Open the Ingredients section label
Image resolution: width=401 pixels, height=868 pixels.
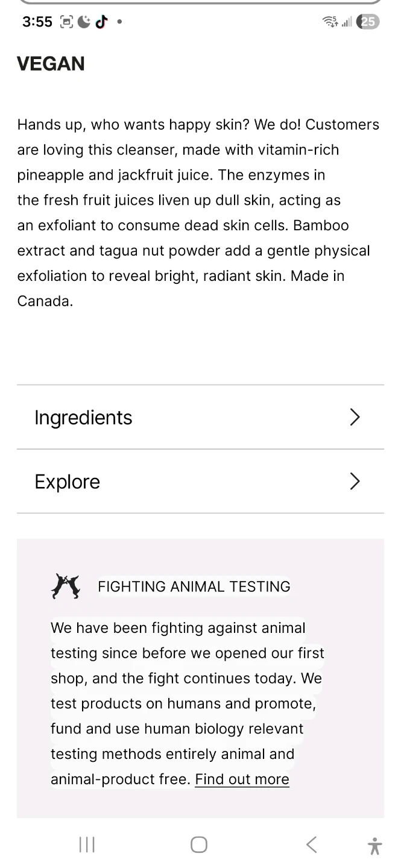tap(83, 417)
